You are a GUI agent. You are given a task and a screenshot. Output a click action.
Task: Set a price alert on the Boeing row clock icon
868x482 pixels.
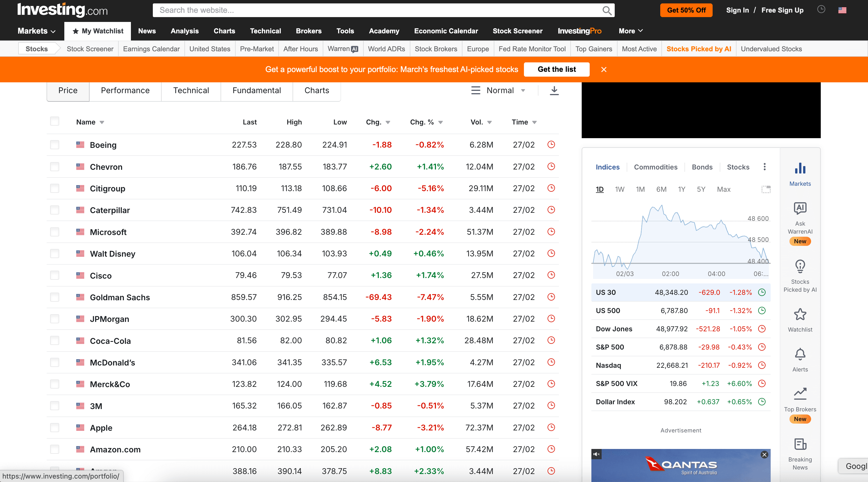coord(551,145)
